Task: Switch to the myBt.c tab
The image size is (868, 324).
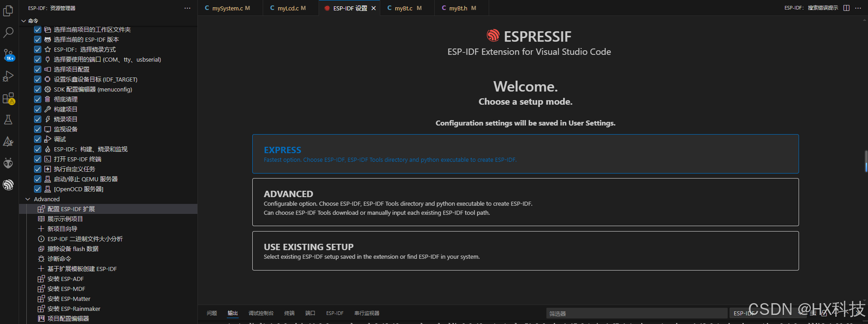Action: click(x=407, y=8)
